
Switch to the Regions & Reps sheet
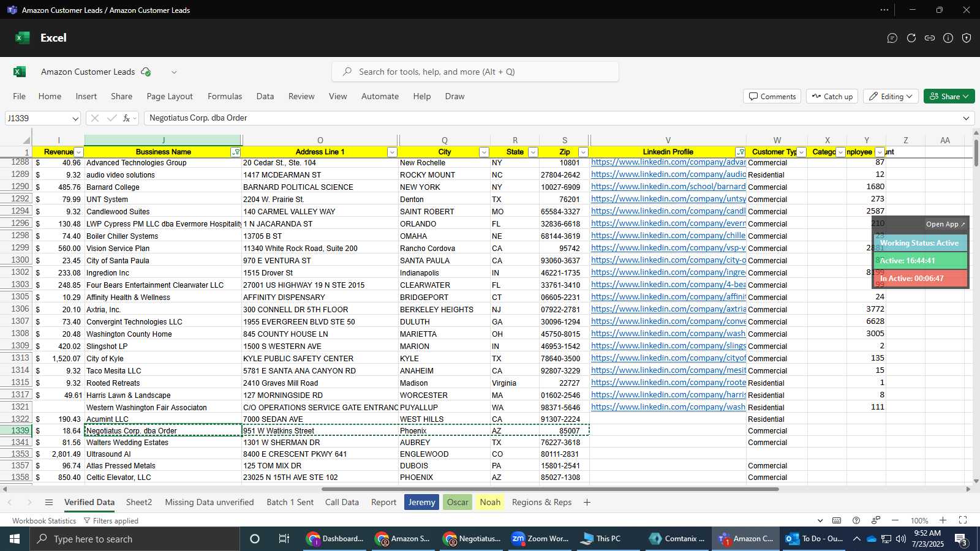pos(541,502)
